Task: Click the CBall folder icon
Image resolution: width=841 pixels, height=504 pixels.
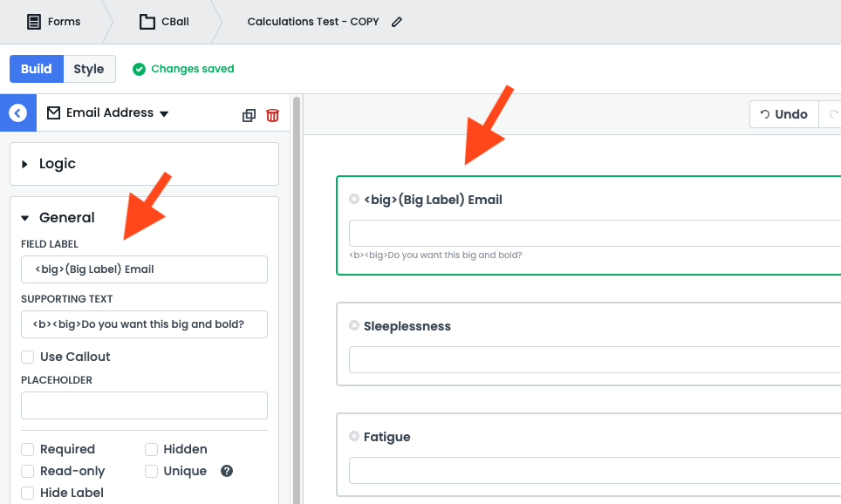Action: pyautogui.click(x=147, y=22)
